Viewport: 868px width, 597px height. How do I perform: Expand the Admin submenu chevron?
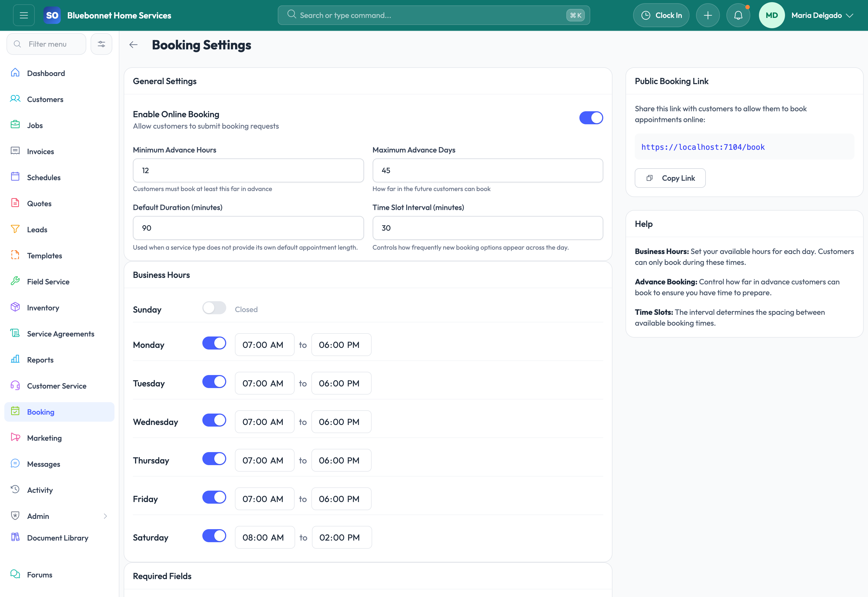coord(106,516)
